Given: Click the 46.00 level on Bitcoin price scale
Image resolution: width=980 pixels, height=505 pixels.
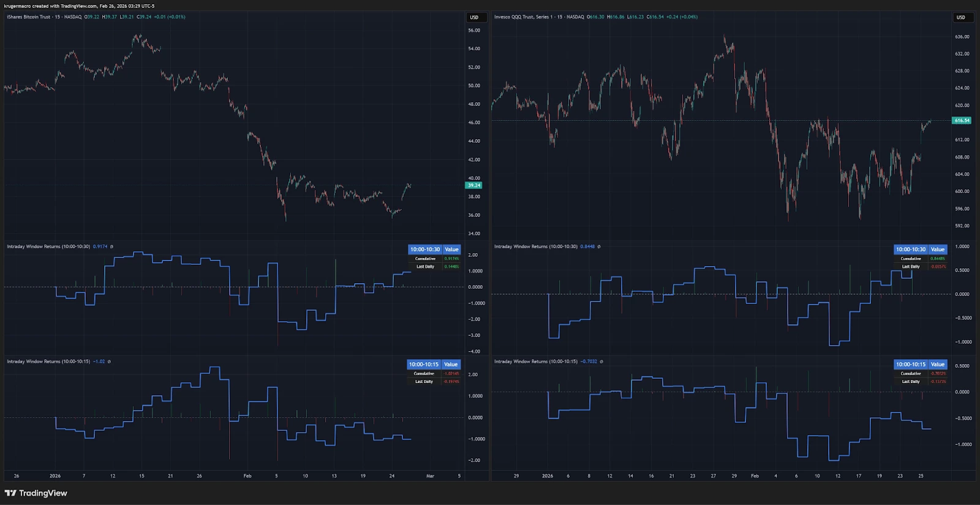Looking at the screenshot, I should (474, 123).
